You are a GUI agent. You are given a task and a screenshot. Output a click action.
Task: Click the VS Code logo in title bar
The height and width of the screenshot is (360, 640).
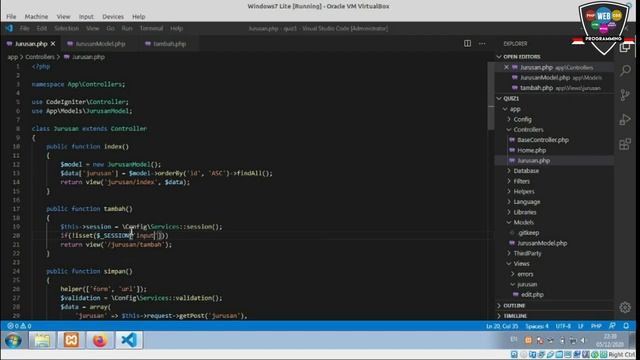[9, 28]
